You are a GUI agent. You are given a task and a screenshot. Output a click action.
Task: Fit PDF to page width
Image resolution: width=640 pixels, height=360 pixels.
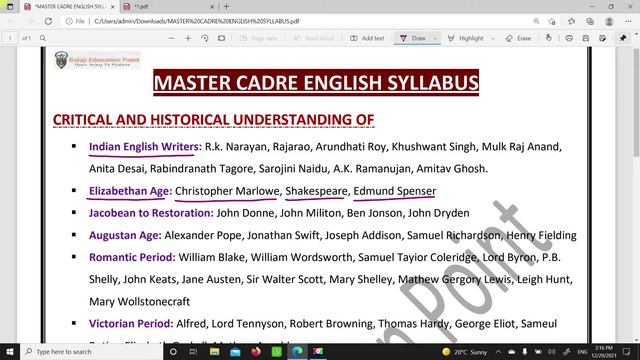[221, 38]
